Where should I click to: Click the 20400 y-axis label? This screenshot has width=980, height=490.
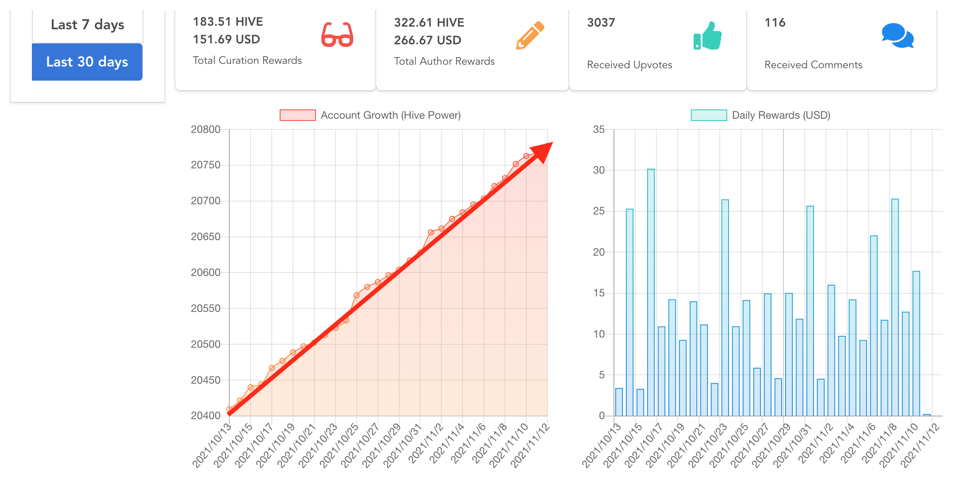(x=205, y=416)
